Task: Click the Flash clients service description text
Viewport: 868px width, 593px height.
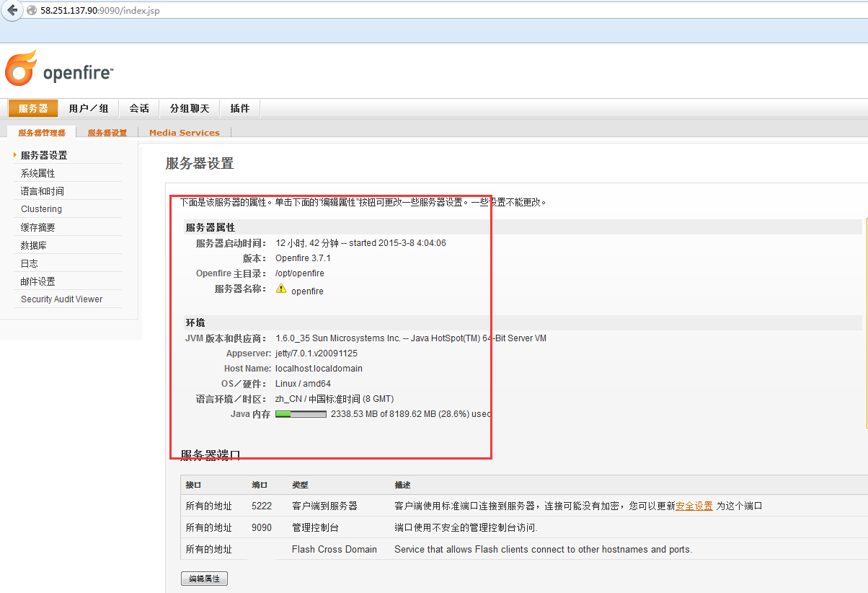Action: click(543, 549)
